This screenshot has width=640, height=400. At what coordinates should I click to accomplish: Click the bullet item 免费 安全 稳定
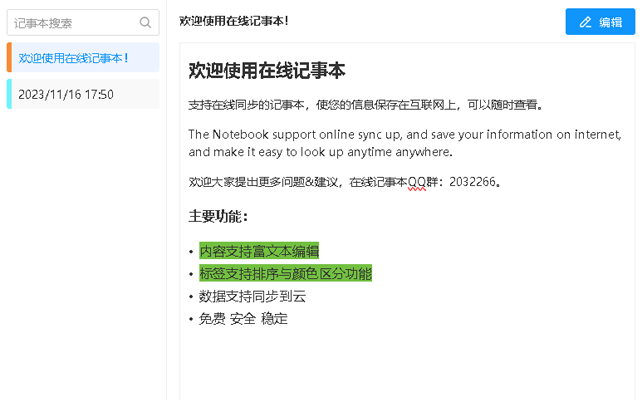point(243,319)
